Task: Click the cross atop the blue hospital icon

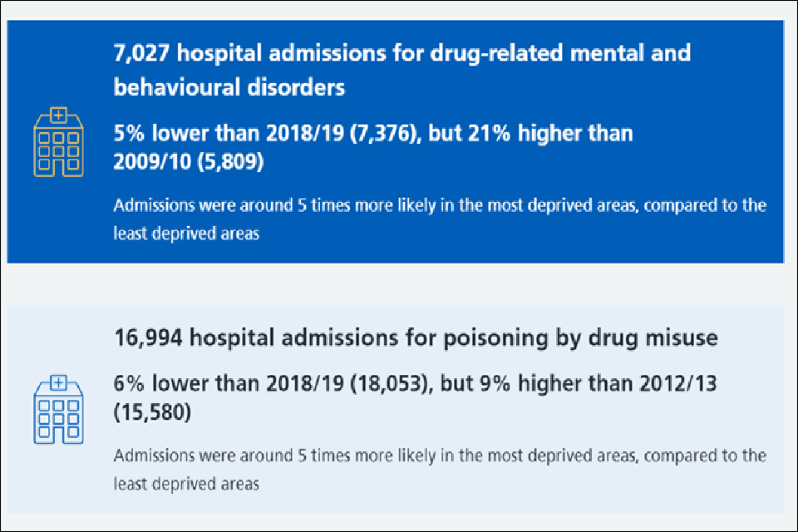Action: (x=57, y=382)
